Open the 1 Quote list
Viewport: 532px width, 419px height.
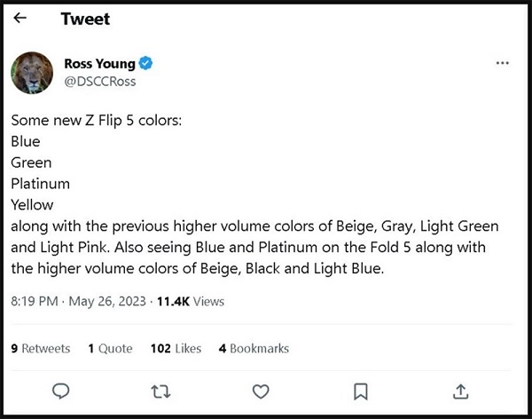110,348
